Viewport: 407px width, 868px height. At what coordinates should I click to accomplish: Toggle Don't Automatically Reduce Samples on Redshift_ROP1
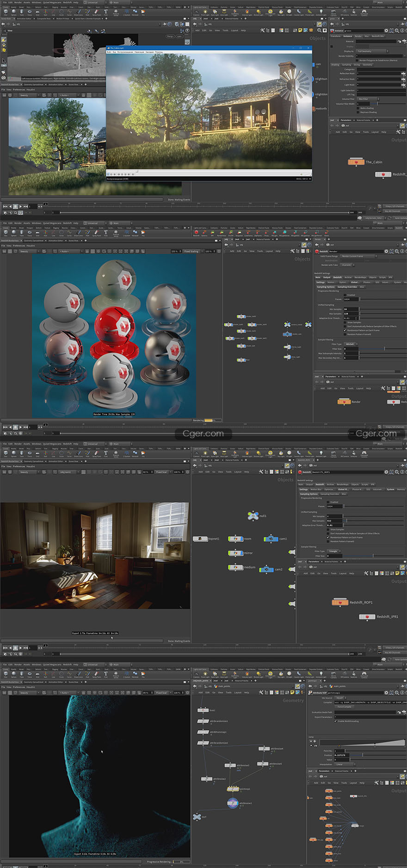[328, 533]
